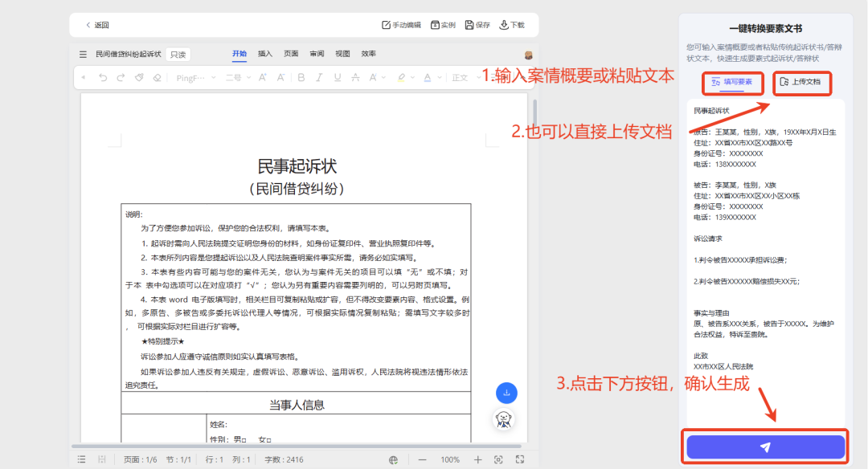Click the superscript A icon

(373, 78)
